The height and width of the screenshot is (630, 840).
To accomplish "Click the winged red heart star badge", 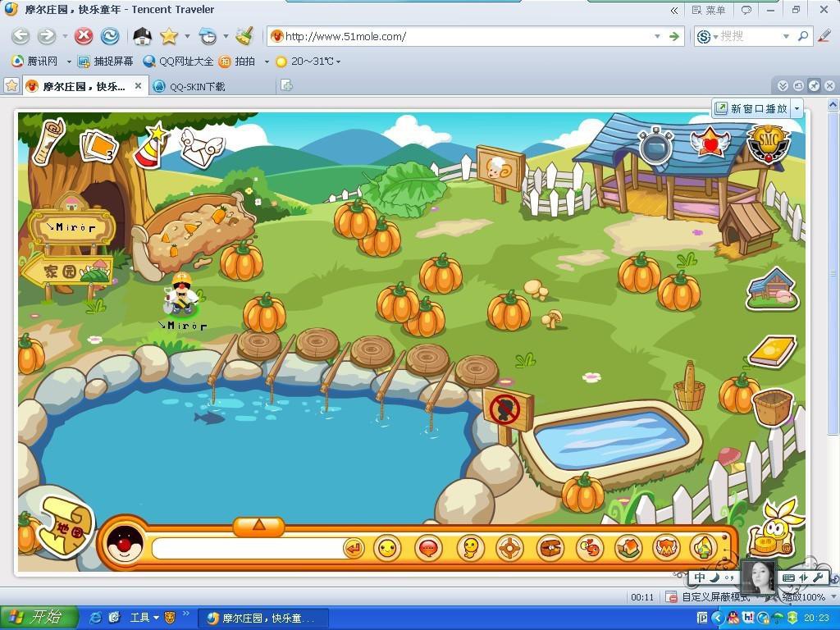I will [710, 143].
